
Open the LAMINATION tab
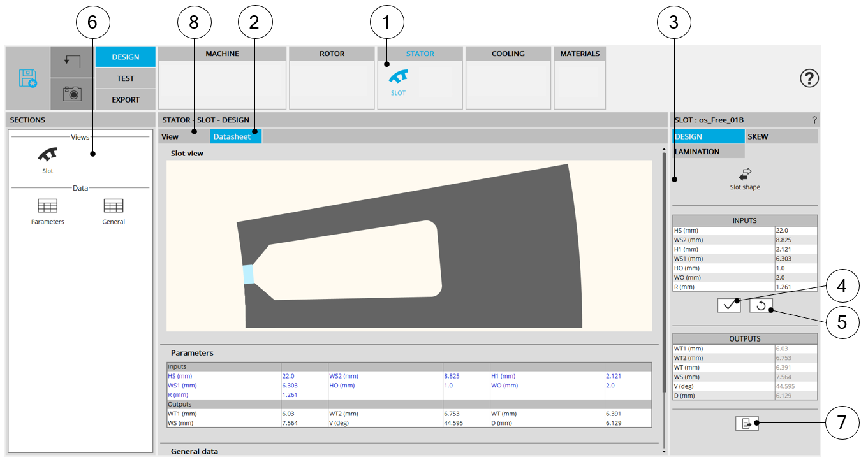click(708, 151)
